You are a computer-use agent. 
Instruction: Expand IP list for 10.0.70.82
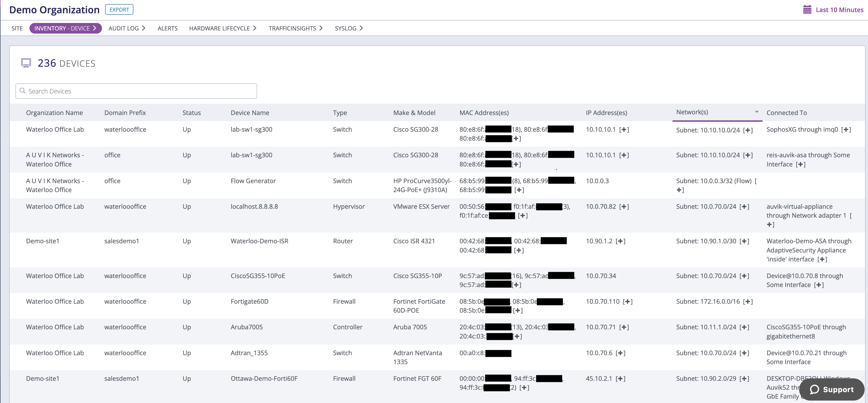click(x=624, y=207)
